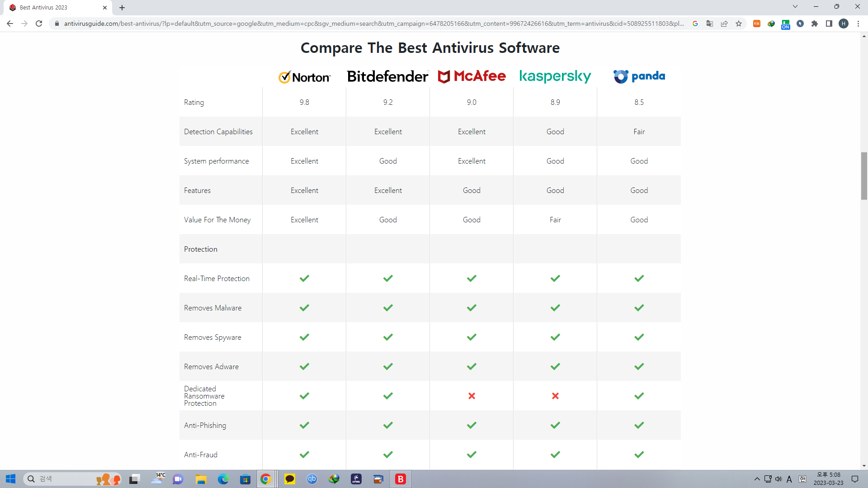The width and height of the screenshot is (868, 488).
Task: Open KakaoTalk from the taskbar
Action: (290, 479)
